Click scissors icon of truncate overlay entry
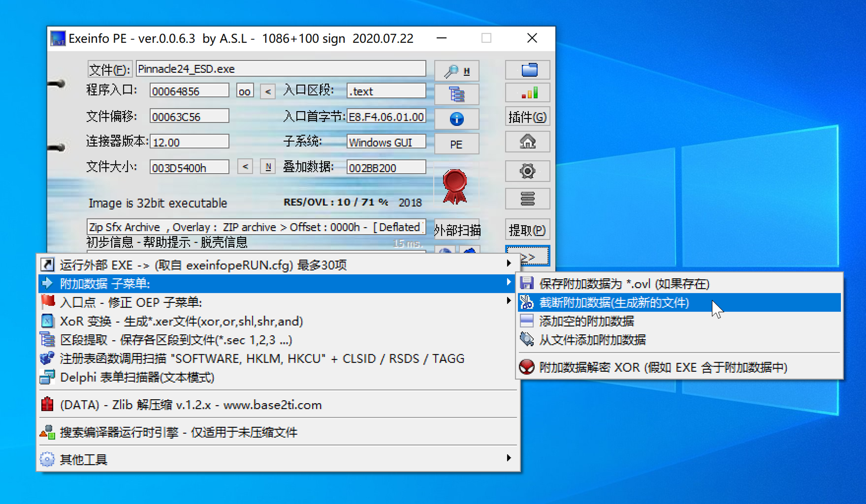This screenshot has width=866, height=504. click(x=527, y=302)
